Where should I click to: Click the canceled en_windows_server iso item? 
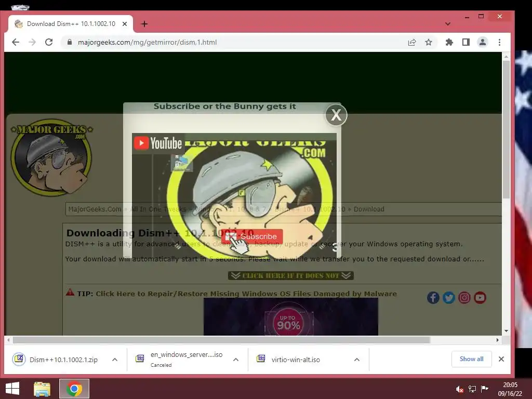pyautogui.click(x=180, y=360)
